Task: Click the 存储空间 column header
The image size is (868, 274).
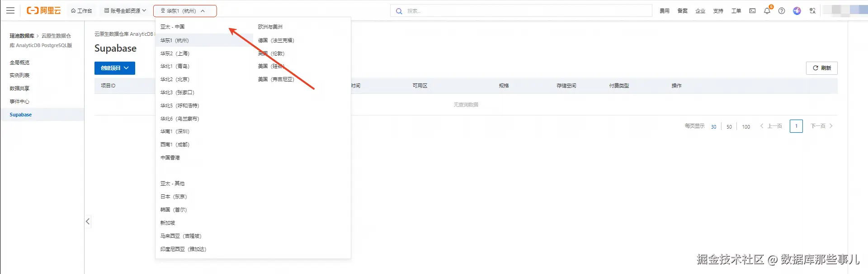Action: pos(566,86)
